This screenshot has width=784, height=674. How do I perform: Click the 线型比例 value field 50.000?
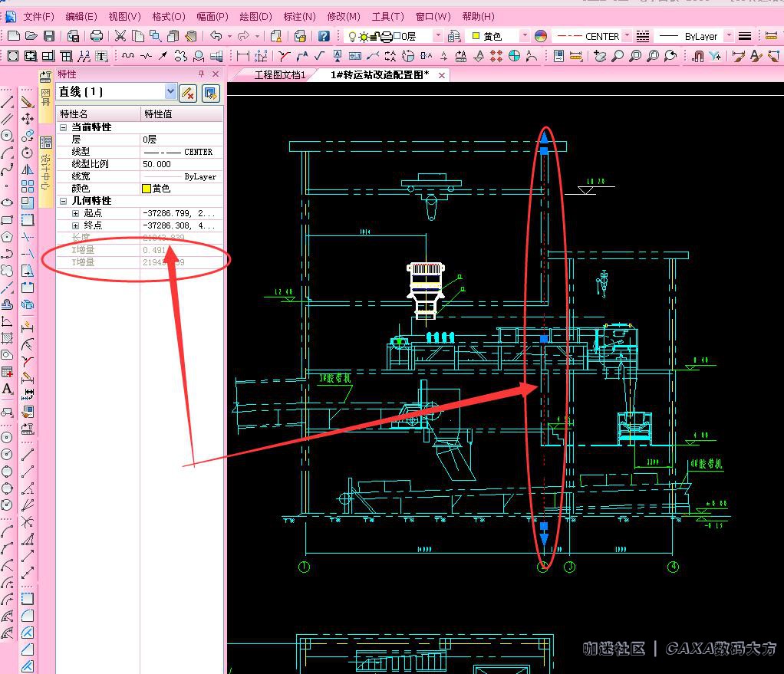[x=180, y=164]
